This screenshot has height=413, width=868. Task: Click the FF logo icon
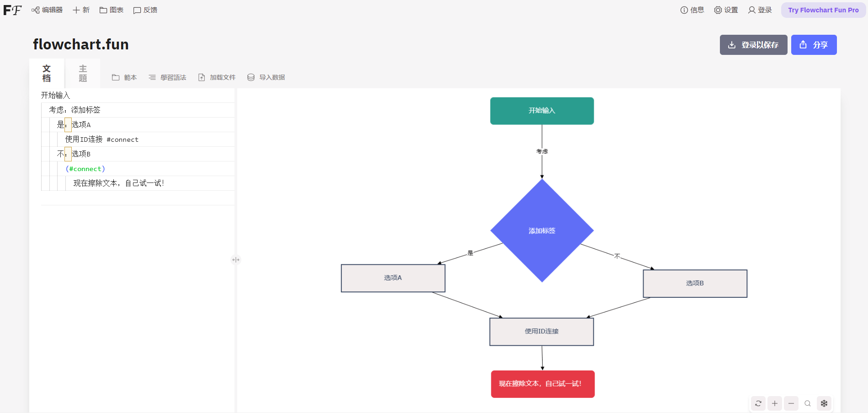tap(12, 10)
